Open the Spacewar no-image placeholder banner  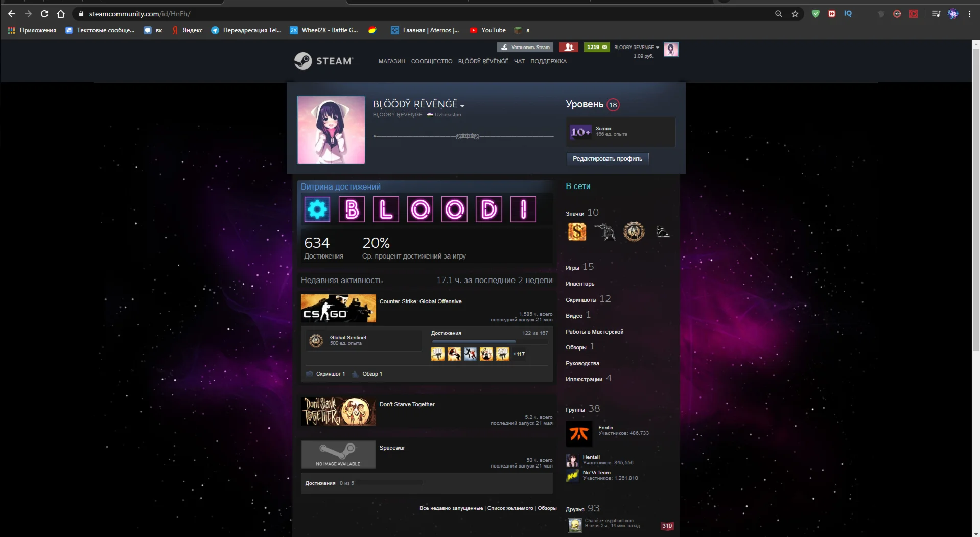coord(338,455)
